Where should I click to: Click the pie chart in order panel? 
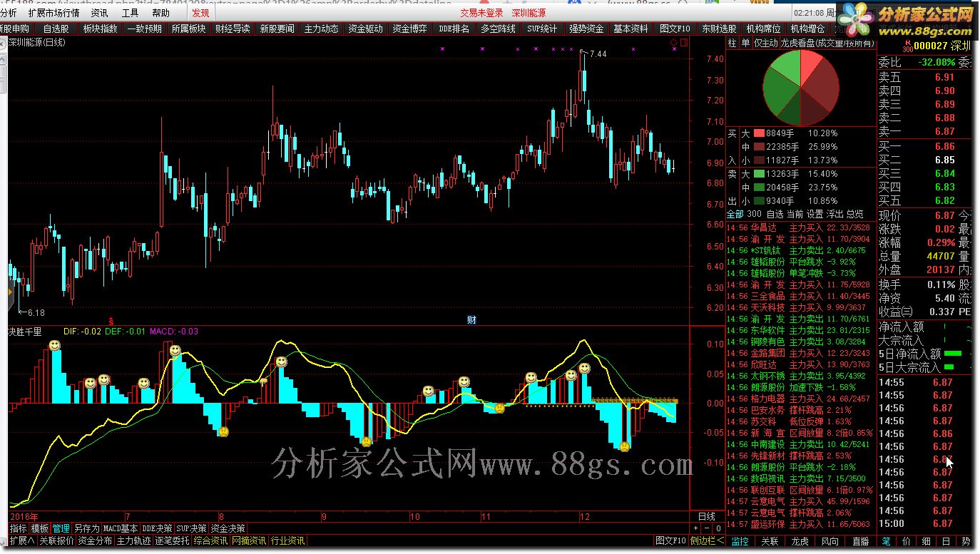(800, 88)
